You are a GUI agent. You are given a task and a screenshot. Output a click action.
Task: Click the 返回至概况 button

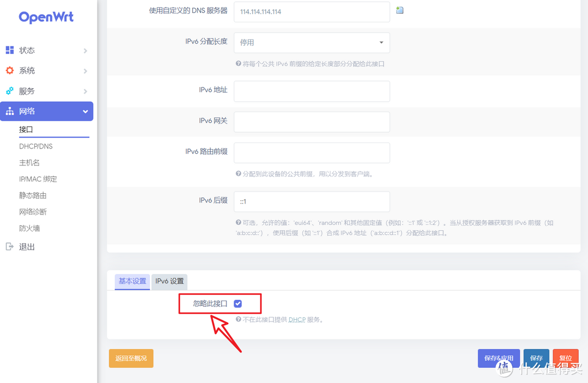pyautogui.click(x=131, y=358)
